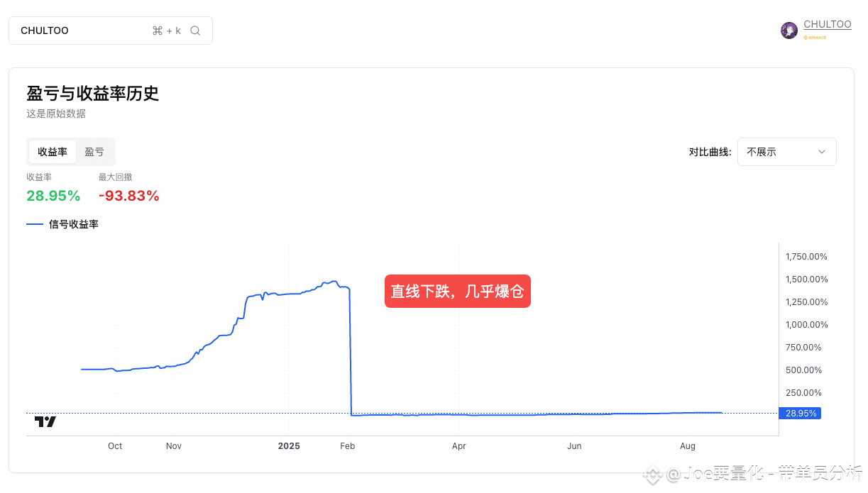This screenshot has width=868, height=493.
Task: Click the Binance logo under username
Action: [815, 38]
